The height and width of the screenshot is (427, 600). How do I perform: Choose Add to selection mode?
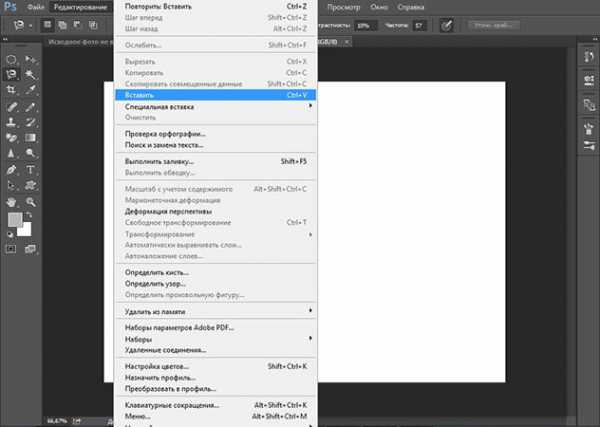click(x=62, y=25)
